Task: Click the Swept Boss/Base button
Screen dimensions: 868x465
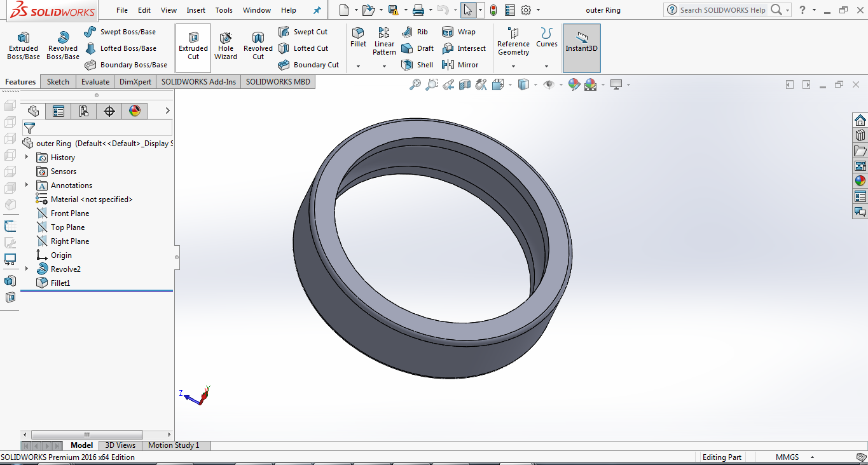Action: click(x=120, y=32)
